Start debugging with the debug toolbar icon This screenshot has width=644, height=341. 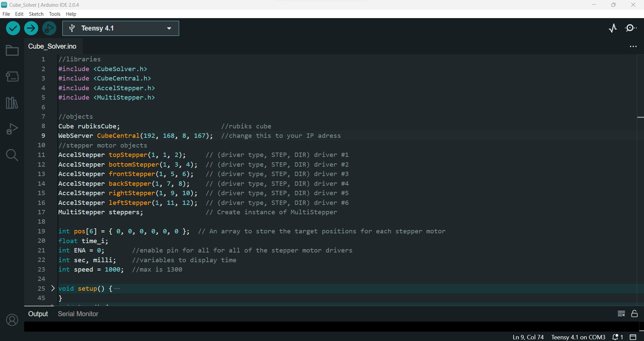pos(49,28)
